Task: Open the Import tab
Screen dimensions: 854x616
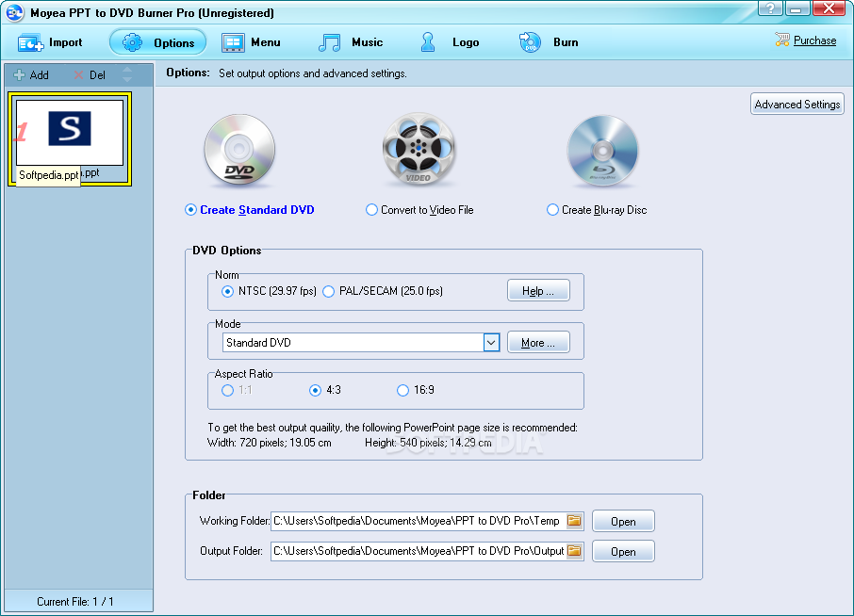Action: pyautogui.click(x=50, y=42)
